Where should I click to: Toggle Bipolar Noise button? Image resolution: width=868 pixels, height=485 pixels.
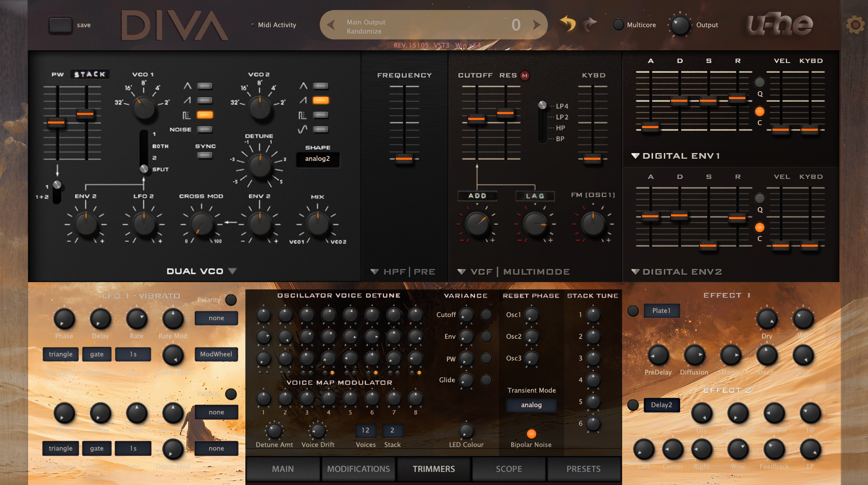[531, 434]
